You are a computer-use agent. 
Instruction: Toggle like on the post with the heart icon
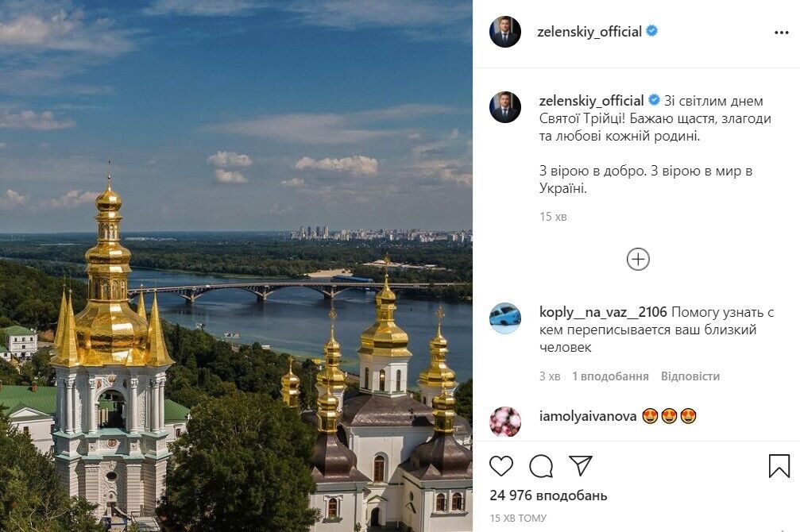500,468
